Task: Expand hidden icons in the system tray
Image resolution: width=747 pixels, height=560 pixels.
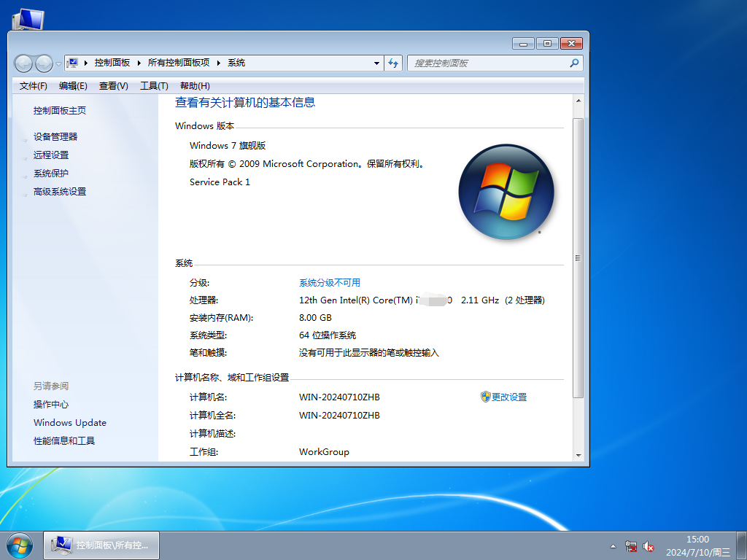Action: pyautogui.click(x=613, y=545)
